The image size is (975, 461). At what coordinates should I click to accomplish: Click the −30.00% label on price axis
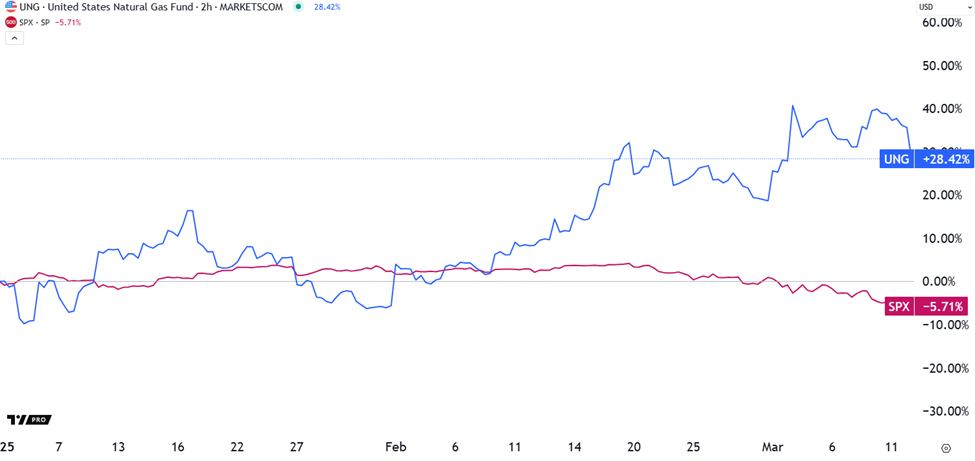(x=941, y=411)
